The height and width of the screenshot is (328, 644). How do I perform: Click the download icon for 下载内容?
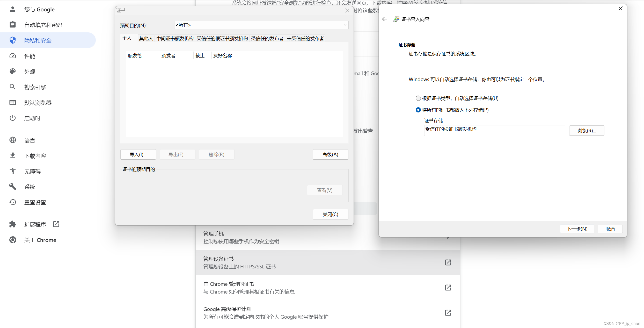(x=13, y=155)
